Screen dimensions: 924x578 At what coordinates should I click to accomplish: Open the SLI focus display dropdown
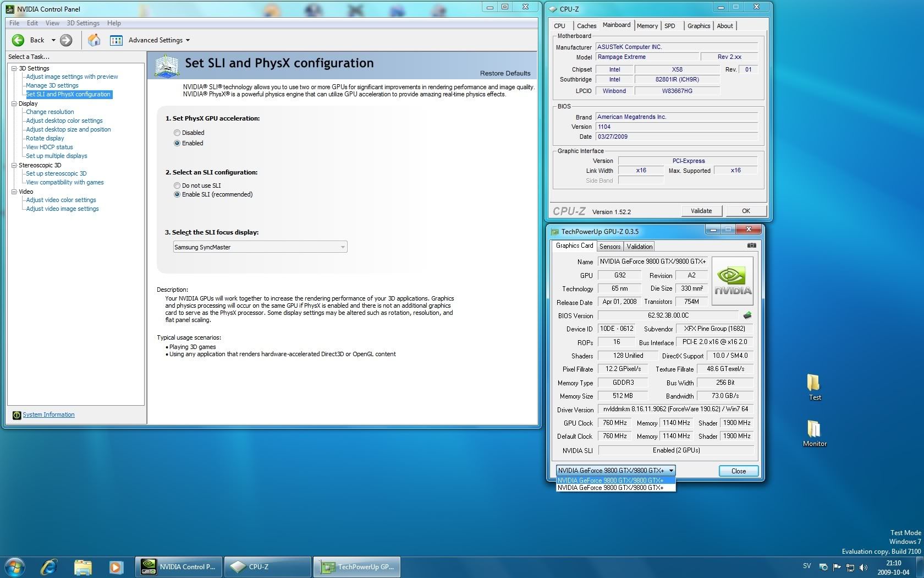[260, 247]
